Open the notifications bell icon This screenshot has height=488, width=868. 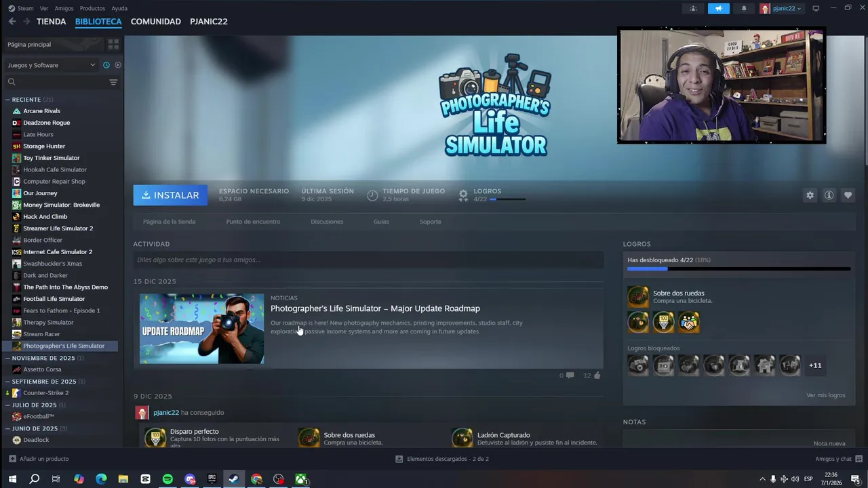[744, 8]
